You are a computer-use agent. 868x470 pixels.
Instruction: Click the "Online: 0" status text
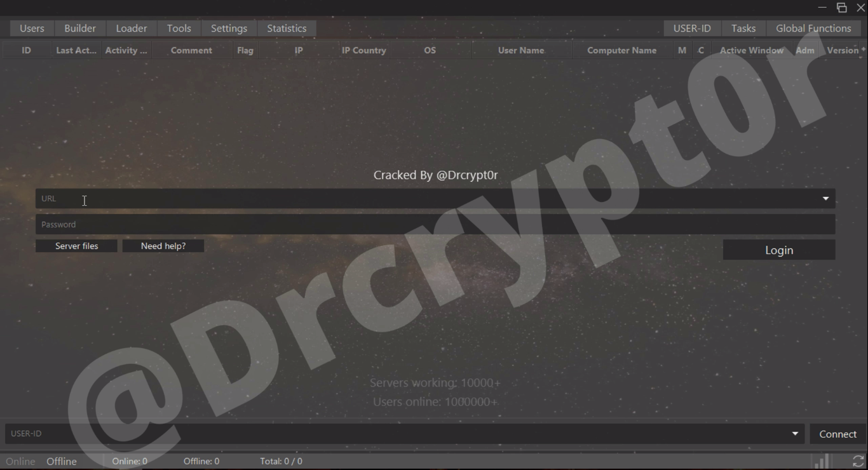(x=130, y=462)
